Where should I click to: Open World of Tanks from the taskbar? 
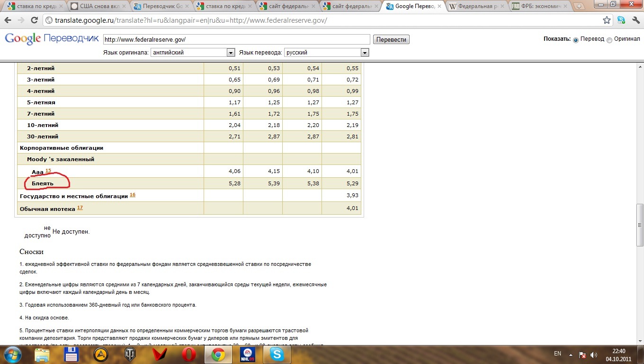[x=130, y=354]
